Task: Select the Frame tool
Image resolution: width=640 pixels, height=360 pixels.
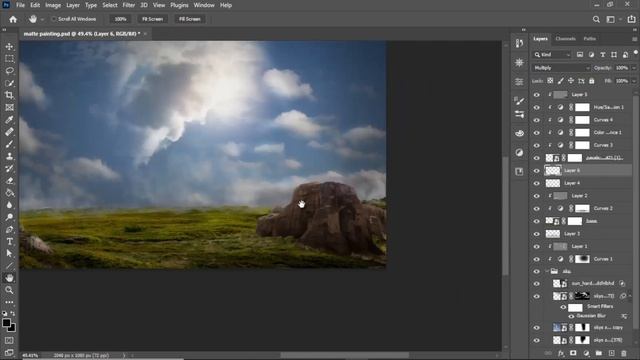Action: (9, 108)
